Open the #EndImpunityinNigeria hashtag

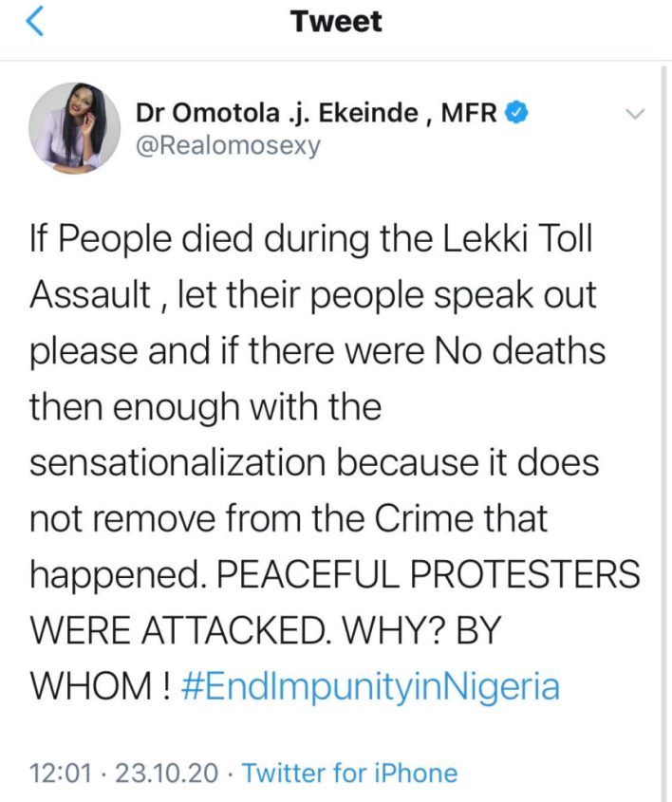pyautogui.click(x=368, y=685)
